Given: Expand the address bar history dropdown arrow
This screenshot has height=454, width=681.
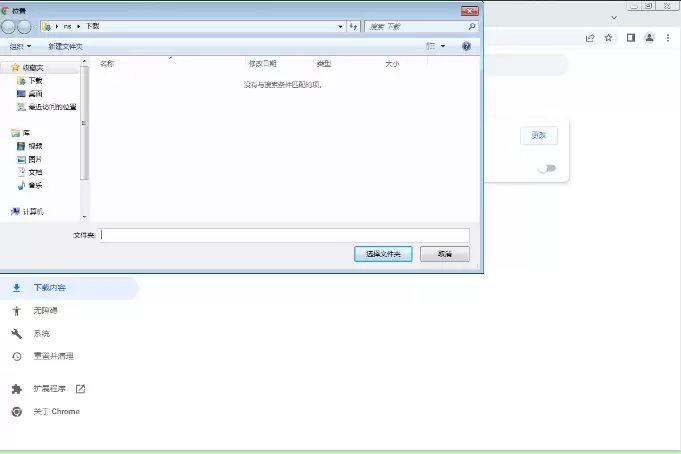Looking at the screenshot, I should tap(340, 27).
